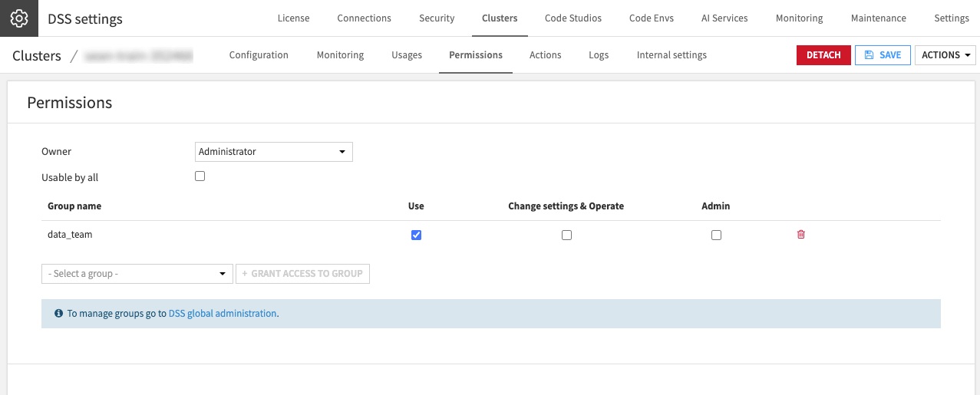View the cluster Logs tab

point(599,55)
